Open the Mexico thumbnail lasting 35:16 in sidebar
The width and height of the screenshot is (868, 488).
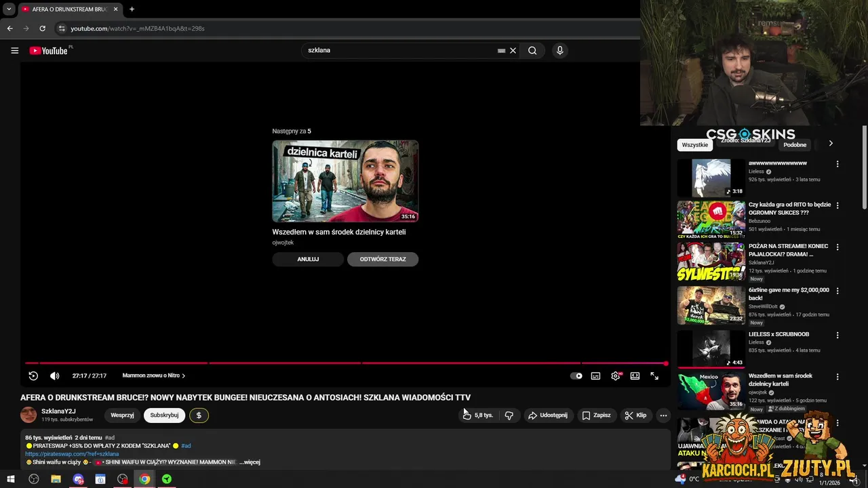[x=711, y=390]
